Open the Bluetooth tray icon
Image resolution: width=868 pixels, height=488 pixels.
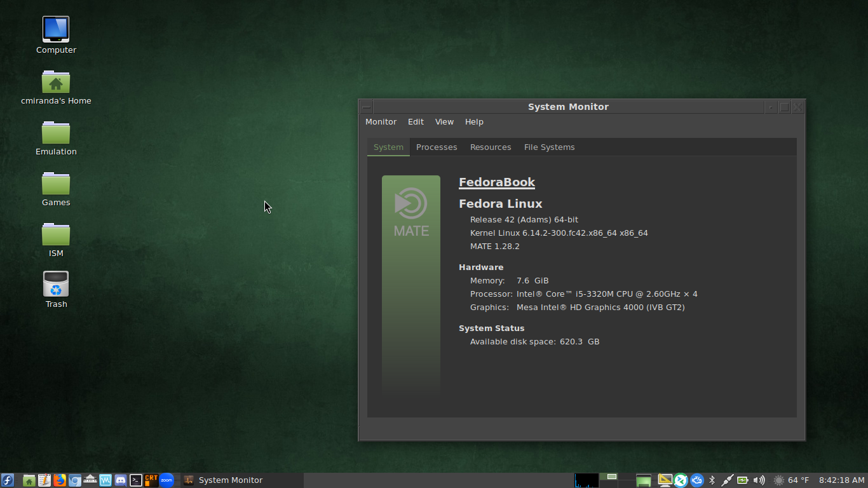(x=712, y=480)
